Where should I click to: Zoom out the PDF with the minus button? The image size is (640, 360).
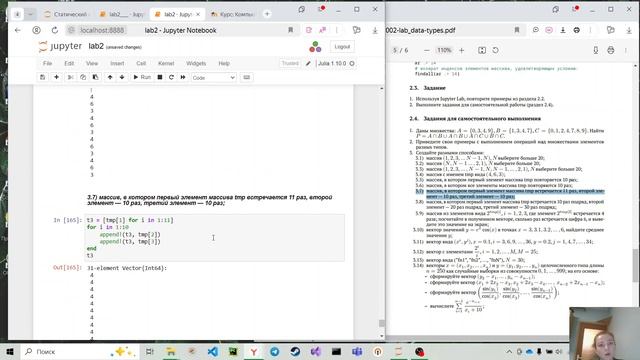427,50
